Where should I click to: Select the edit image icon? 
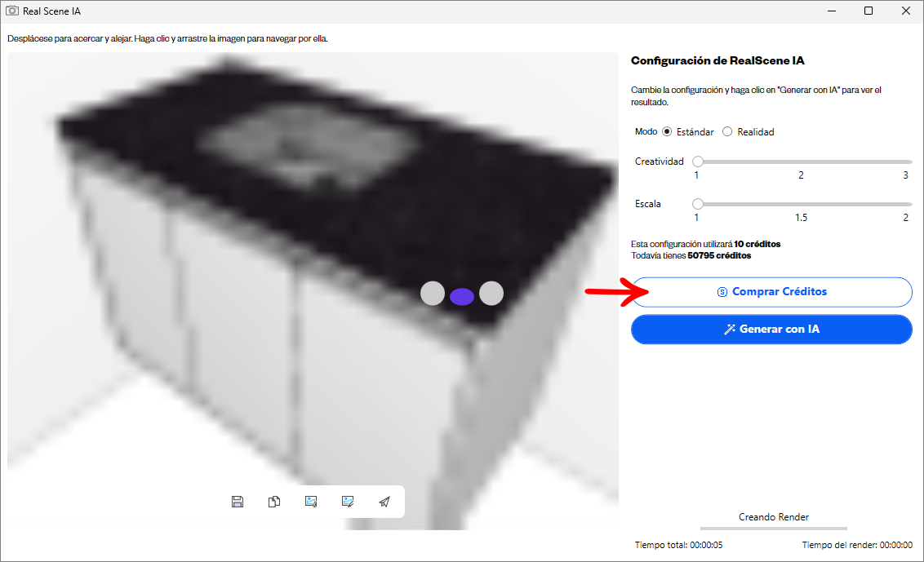click(348, 502)
